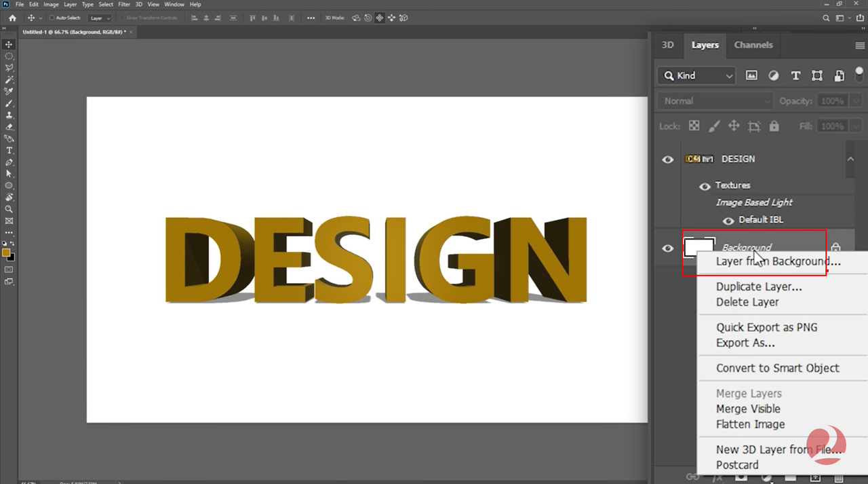Select the Elliptical Marquee tool
This screenshot has width=868, height=484.
pos(9,56)
